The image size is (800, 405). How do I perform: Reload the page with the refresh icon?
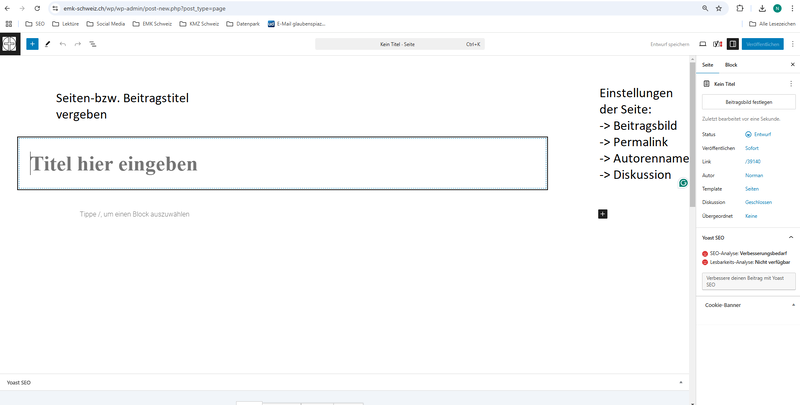[x=37, y=9]
